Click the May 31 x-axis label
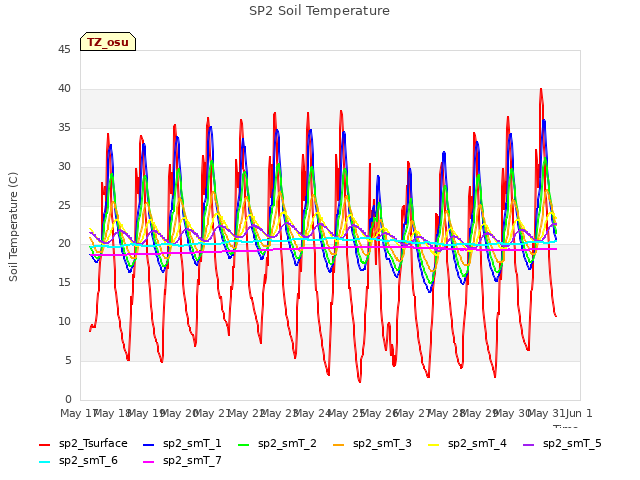 (546, 413)
